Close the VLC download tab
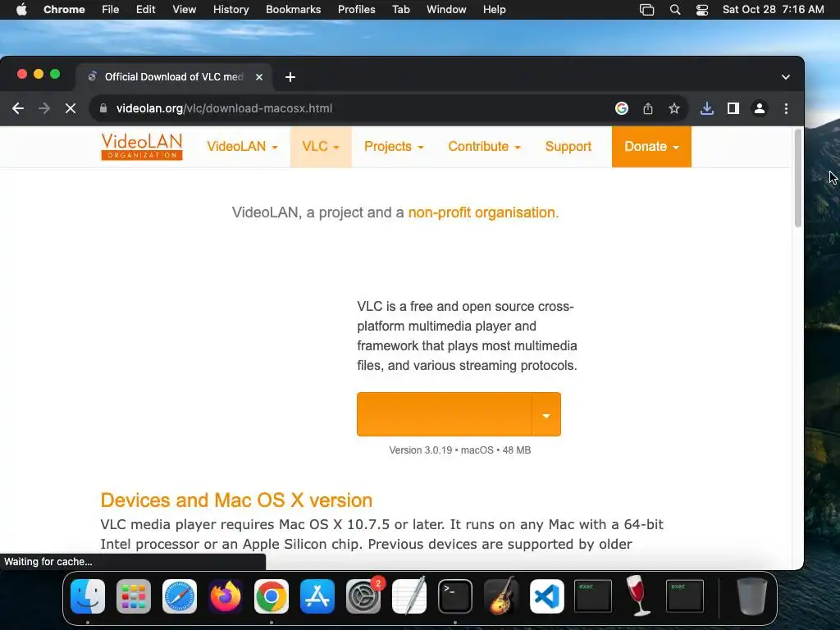Viewport: 840px width, 630px height. click(x=259, y=77)
